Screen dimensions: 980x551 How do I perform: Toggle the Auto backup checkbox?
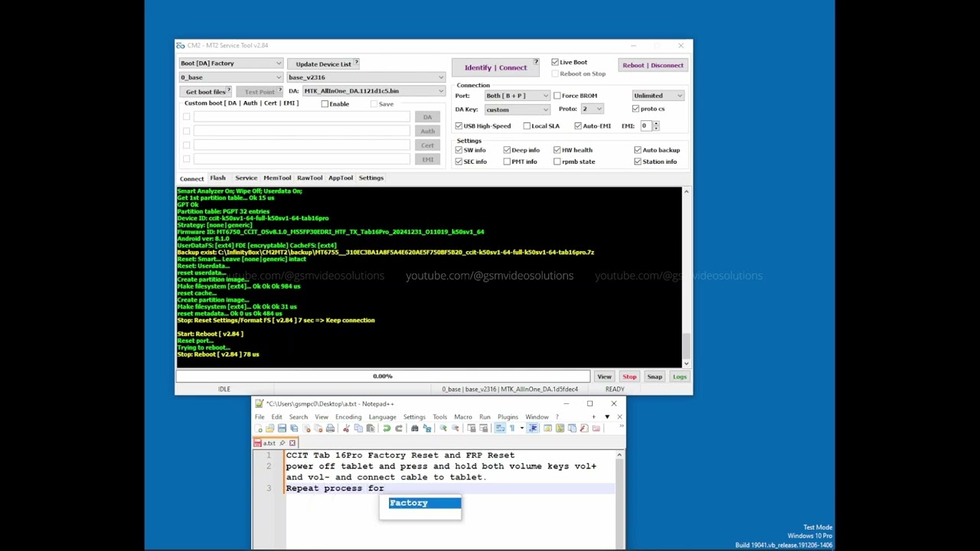pos(638,150)
